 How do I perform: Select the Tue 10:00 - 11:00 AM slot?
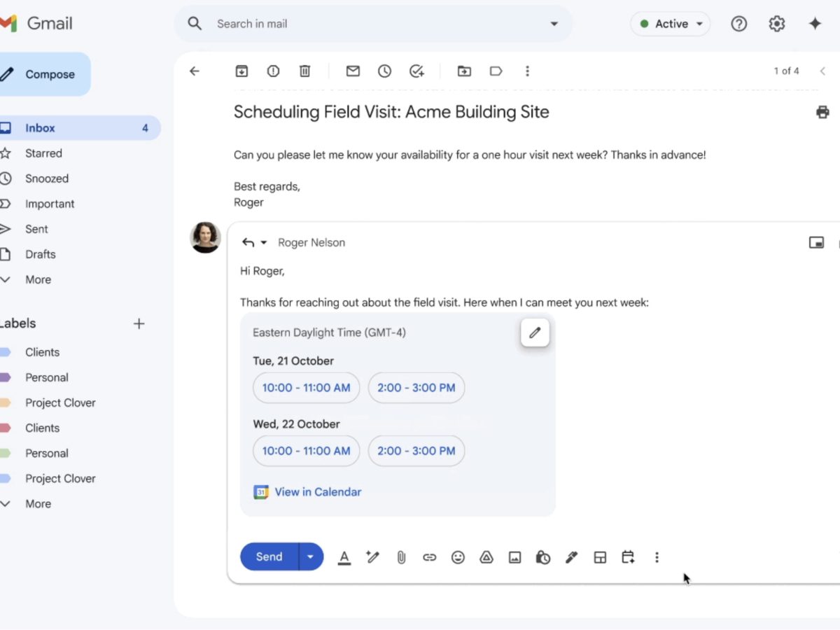click(306, 388)
